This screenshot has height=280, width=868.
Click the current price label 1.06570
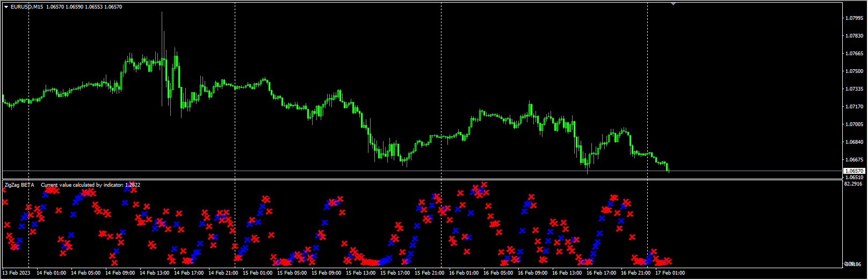[x=854, y=171]
